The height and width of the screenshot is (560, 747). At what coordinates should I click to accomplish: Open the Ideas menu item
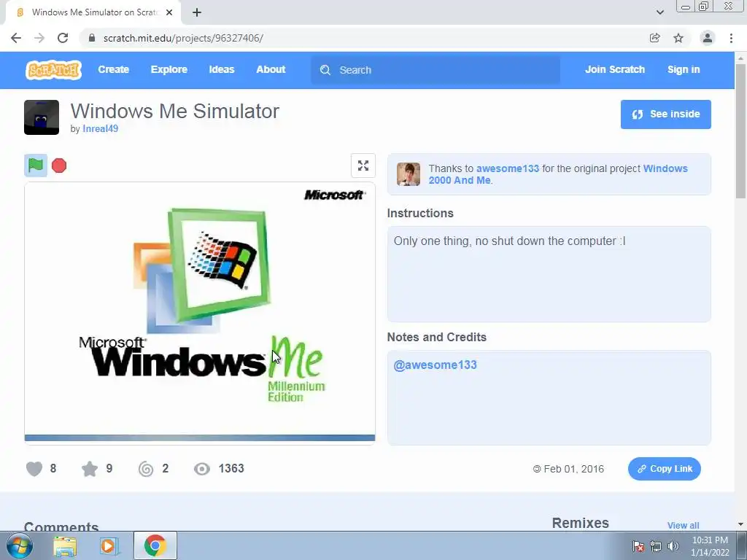(222, 69)
